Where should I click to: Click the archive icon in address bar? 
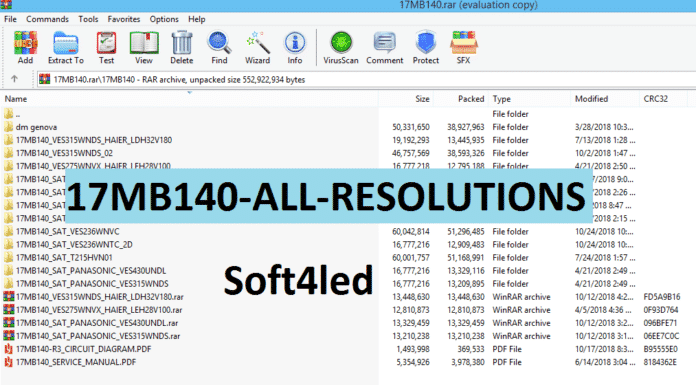coord(44,79)
